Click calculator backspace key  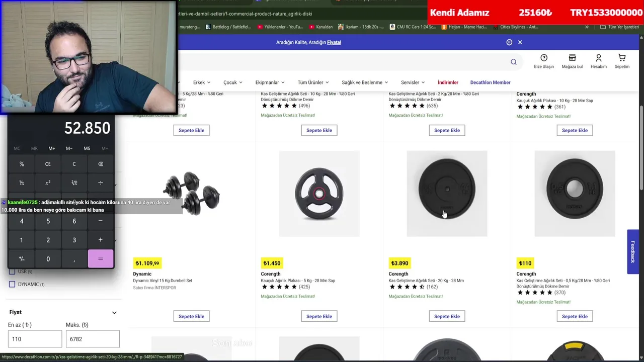pyautogui.click(x=101, y=164)
